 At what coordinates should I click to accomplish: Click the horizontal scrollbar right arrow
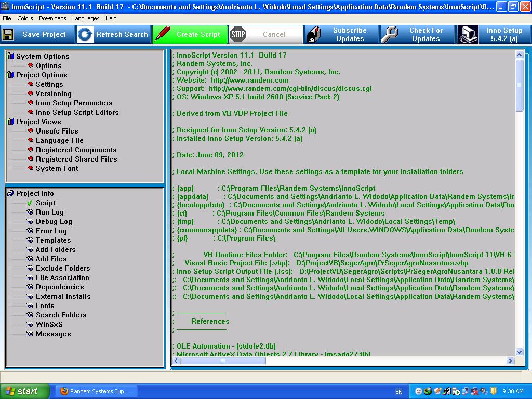coord(510,361)
